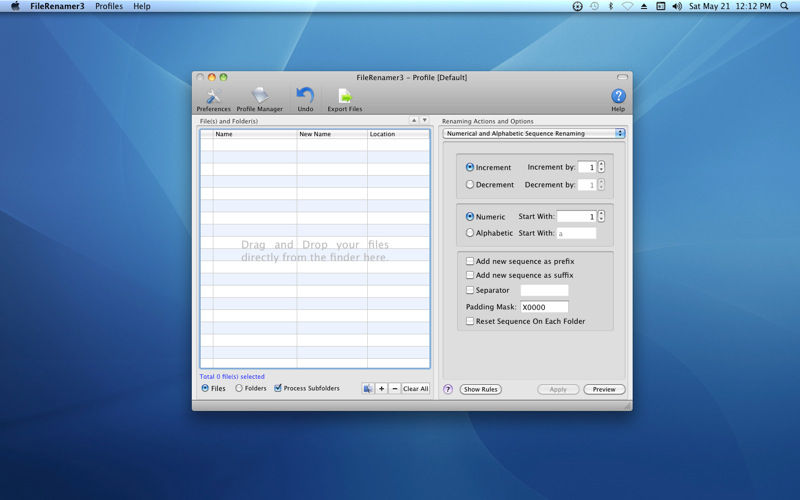The height and width of the screenshot is (500, 800).
Task: Select the Files radio button
Action: tap(205, 388)
